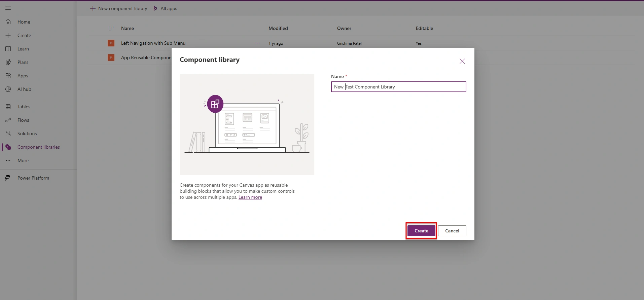
Task: Select Component libraries in the sidebar
Action: click(x=38, y=147)
